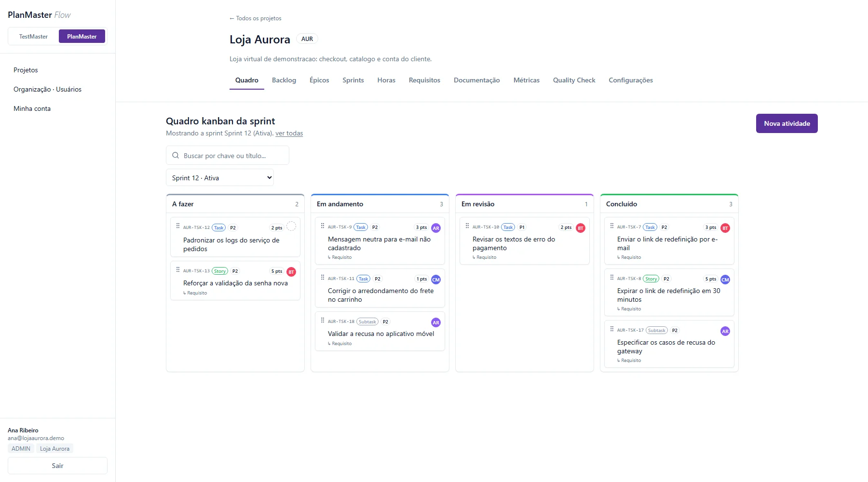This screenshot has width=868, height=482.
Task: Open the Configurações tab
Action: point(631,80)
